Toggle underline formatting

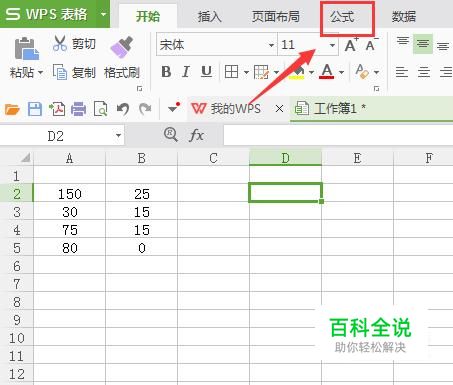coord(206,71)
